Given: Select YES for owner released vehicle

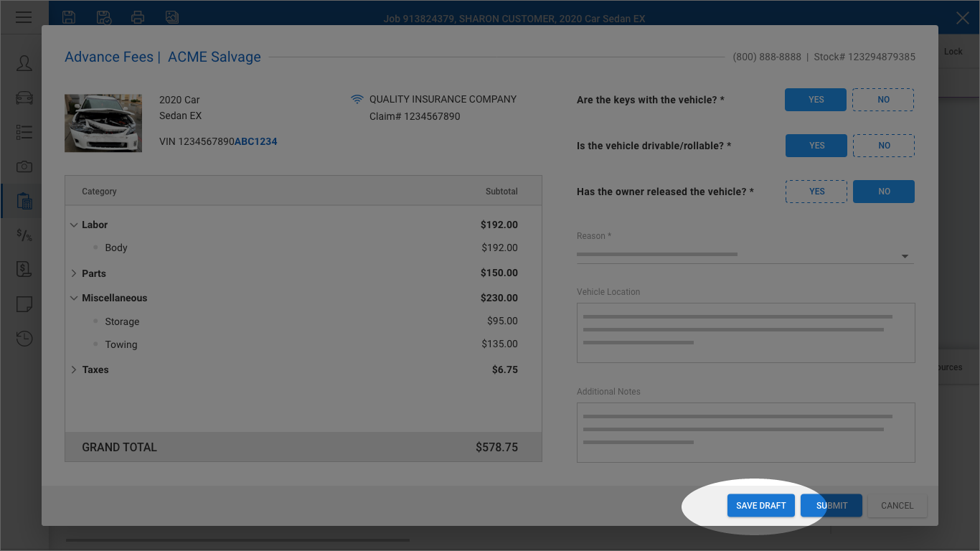Looking at the screenshot, I should pyautogui.click(x=816, y=192).
